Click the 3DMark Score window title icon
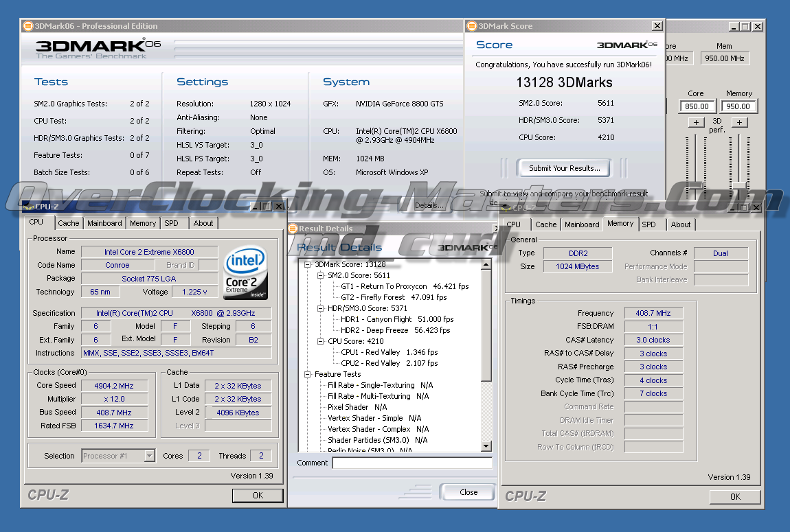This screenshot has width=790, height=532. tap(471, 25)
